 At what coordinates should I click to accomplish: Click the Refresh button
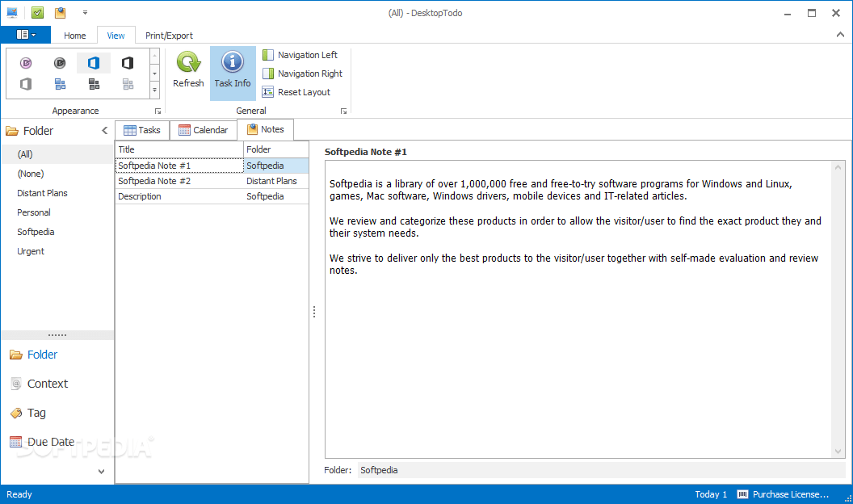pos(188,69)
